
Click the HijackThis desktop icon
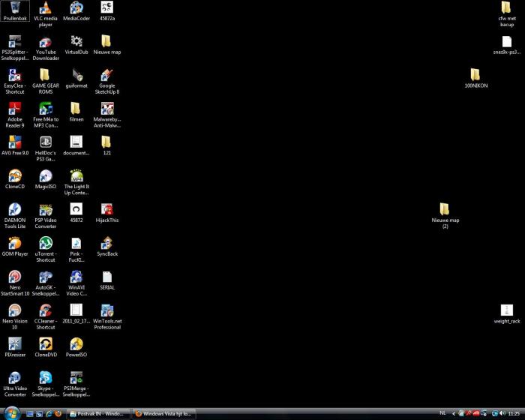pyautogui.click(x=107, y=210)
